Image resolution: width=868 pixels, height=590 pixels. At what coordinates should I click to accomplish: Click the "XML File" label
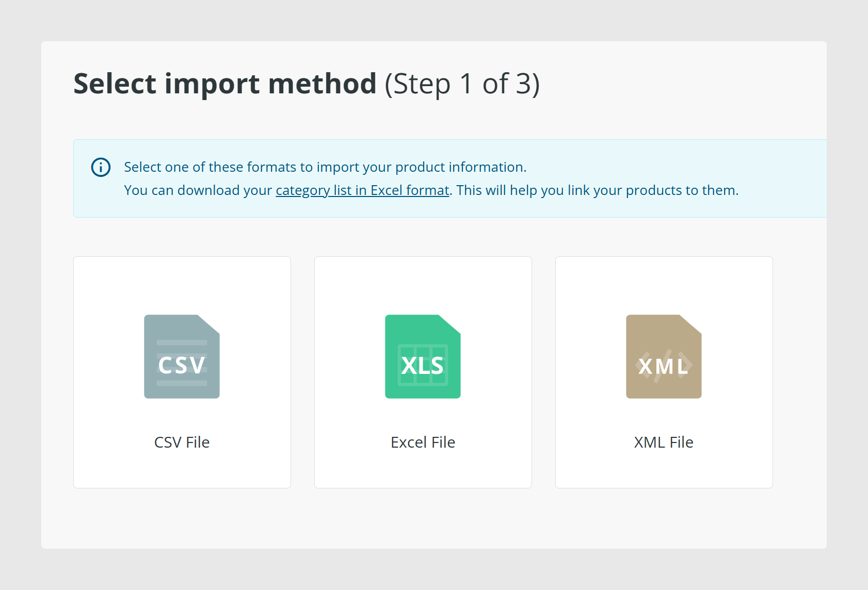coord(664,442)
